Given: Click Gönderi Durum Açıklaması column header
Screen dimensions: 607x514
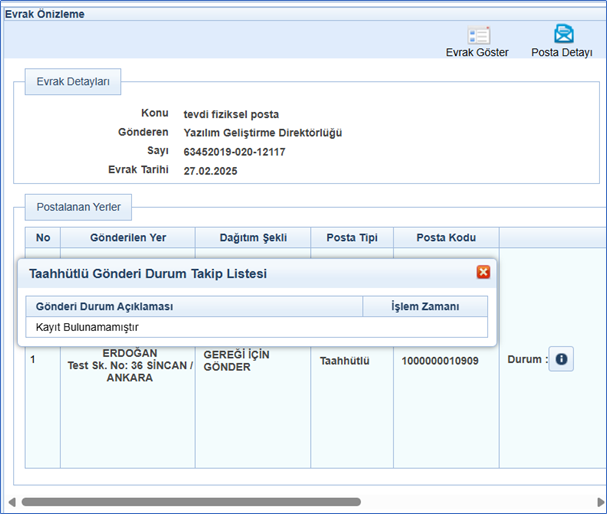Looking at the screenshot, I should pyautogui.click(x=105, y=306).
